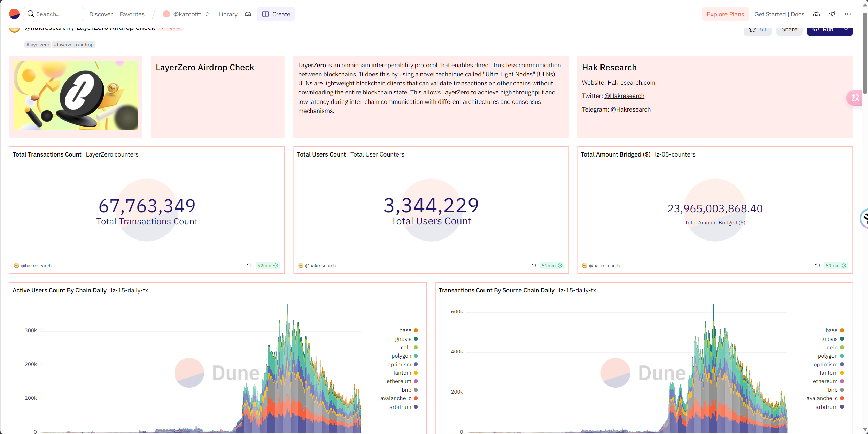
Task: Open the Favorites menu
Action: pos(132,14)
